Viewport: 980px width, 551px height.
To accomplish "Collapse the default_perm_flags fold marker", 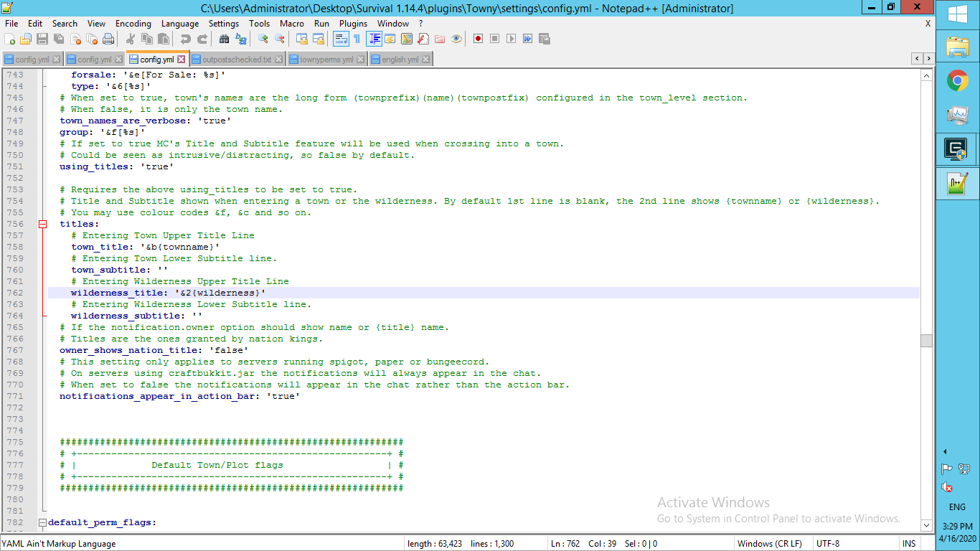I will [42, 522].
